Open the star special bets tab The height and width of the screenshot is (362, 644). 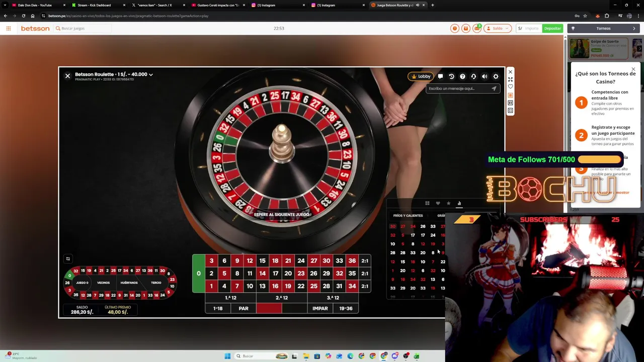(x=448, y=203)
